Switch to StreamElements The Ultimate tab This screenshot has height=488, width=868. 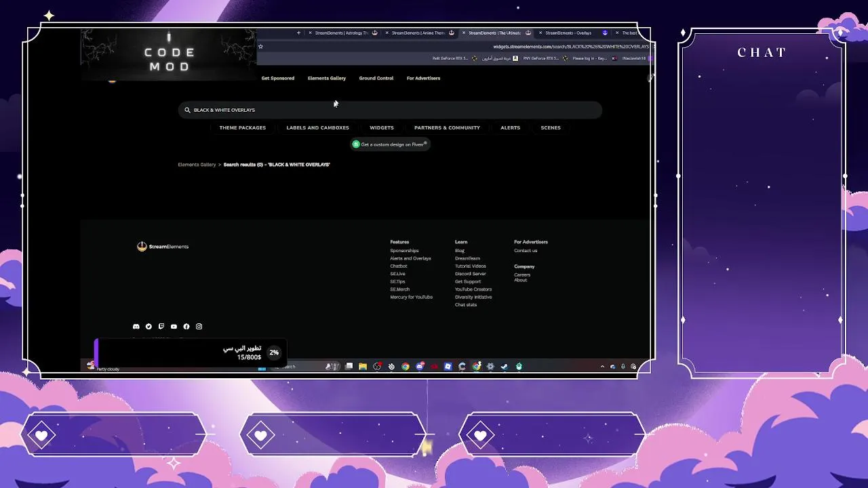(x=498, y=33)
